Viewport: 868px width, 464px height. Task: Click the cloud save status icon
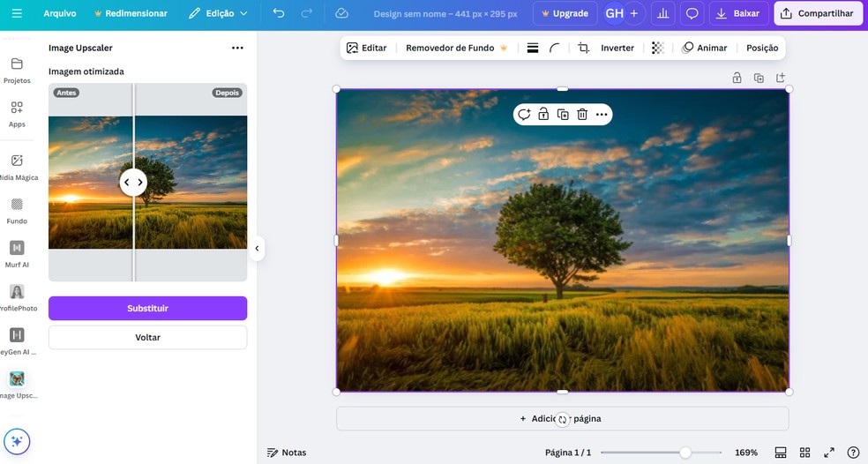(x=341, y=13)
